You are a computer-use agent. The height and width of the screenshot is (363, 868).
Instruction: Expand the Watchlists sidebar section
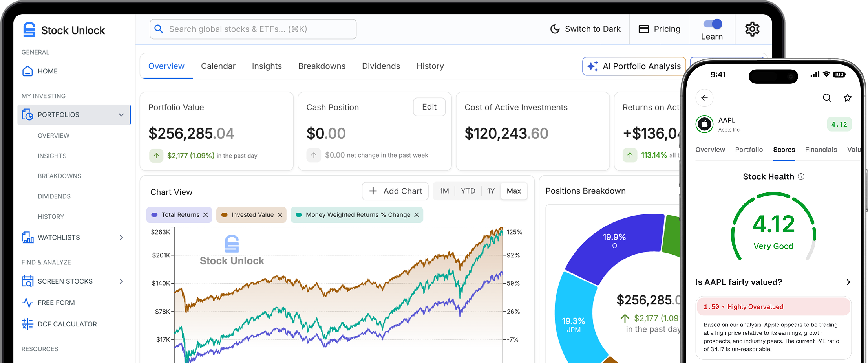[122, 237]
